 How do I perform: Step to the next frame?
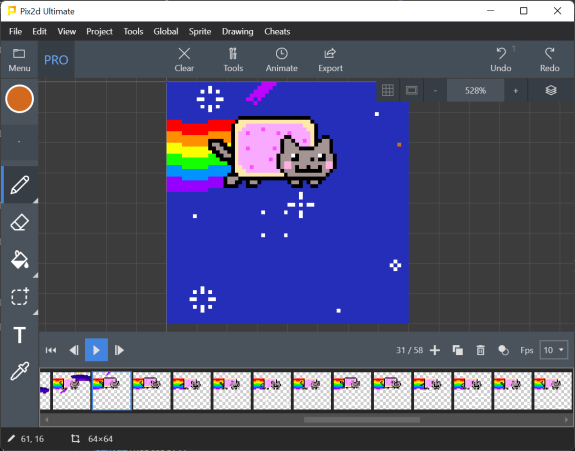click(x=119, y=350)
